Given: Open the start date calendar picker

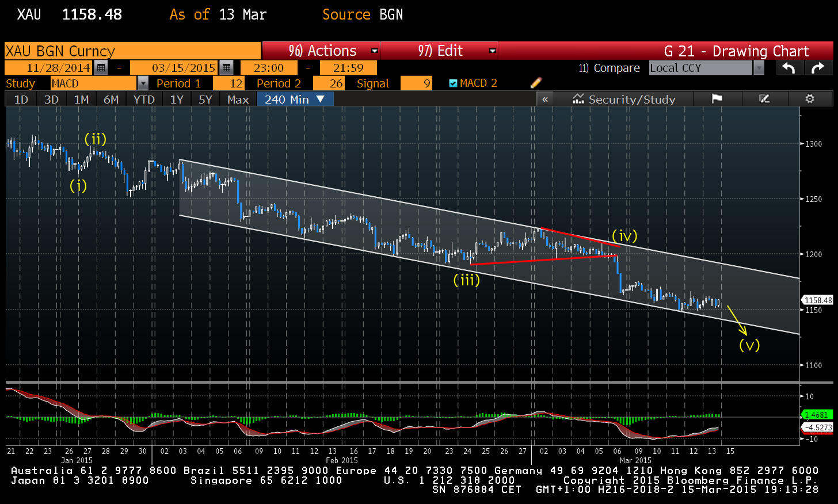Looking at the screenshot, I should pyautogui.click(x=101, y=68).
